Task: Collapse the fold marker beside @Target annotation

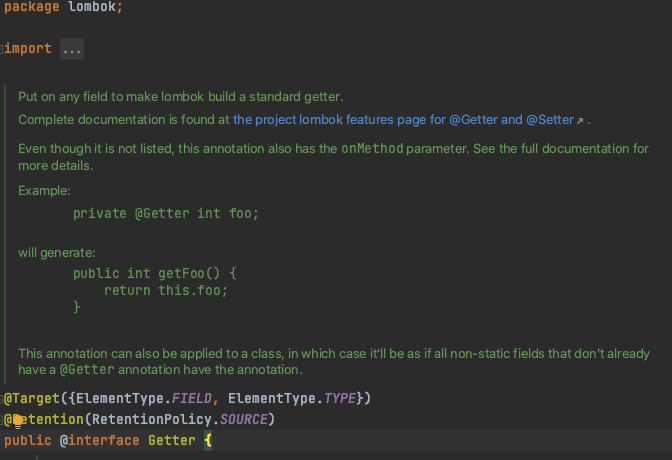Action: click(x=2, y=399)
